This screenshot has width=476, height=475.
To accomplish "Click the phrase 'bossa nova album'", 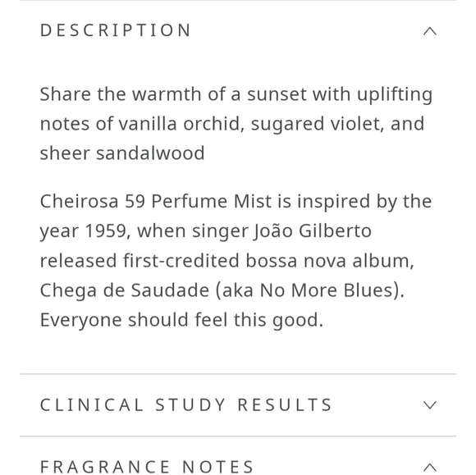I will click(329, 260).
